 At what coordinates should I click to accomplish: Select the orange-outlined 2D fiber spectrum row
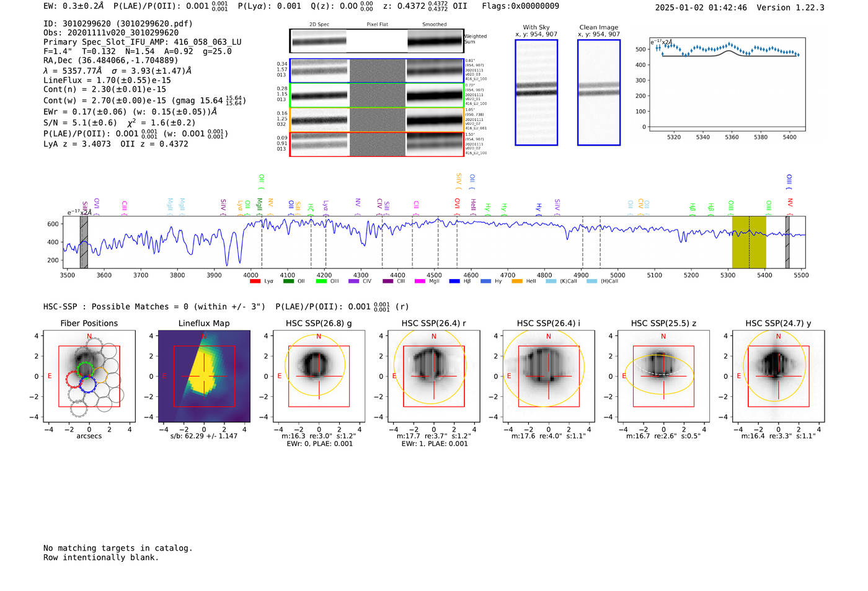click(x=376, y=120)
